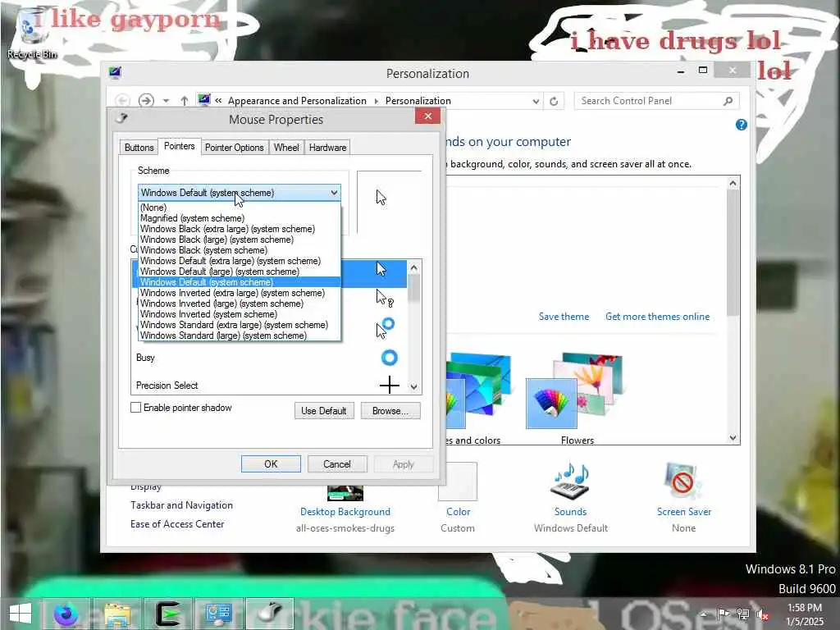Choose Windows Black (extra large) scheme
The height and width of the screenshot is (630, 840).
point(240,229)
